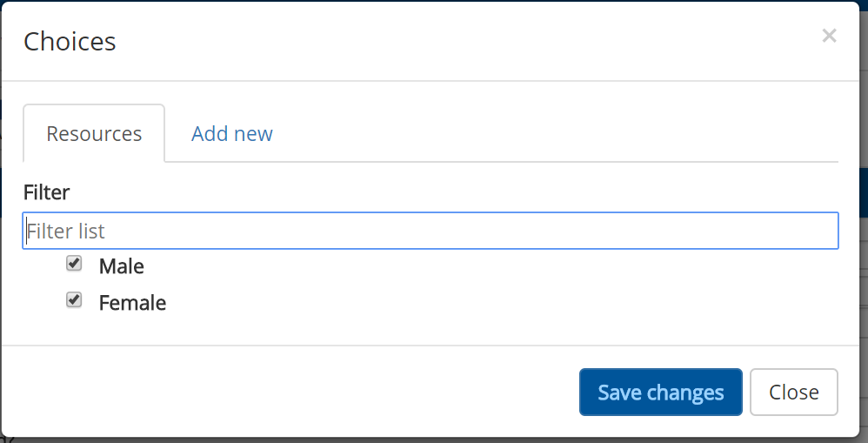The height and width of the screenshot is (443, 868).
Task: Close the dialog using the top-right X
Action: [829, 36]
